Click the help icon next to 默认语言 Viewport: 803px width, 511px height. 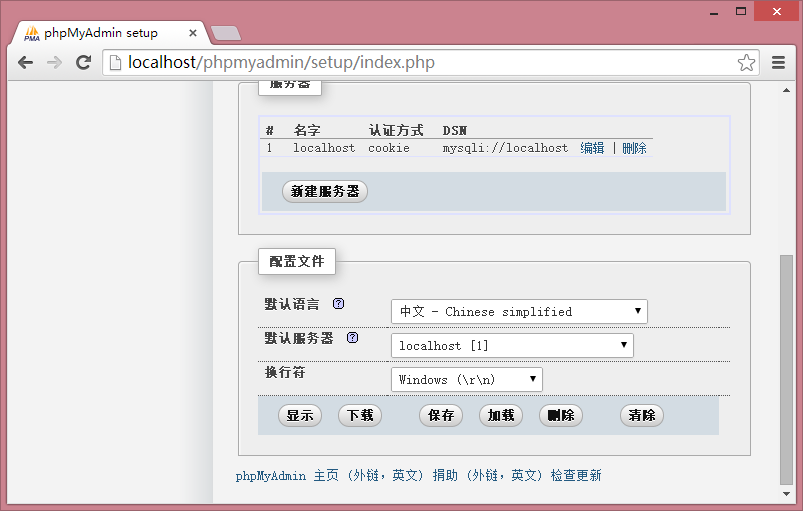click(339, 304)
